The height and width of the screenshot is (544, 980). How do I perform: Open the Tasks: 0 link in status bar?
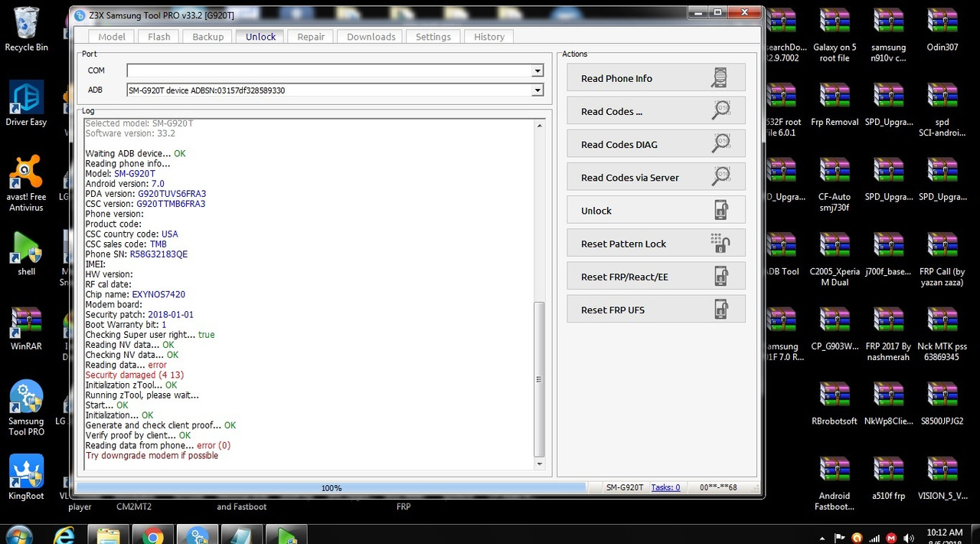pyautogui.click(x=665, y=487)
